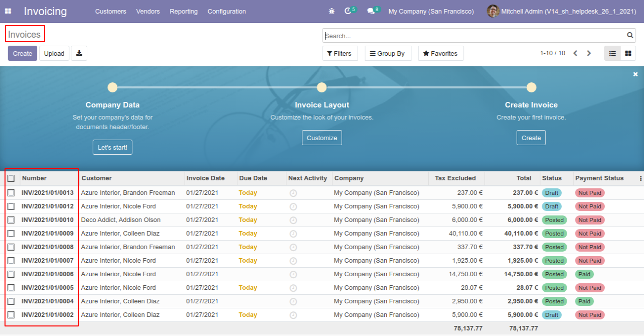
Task: Click activity clock icon for INV/2021/01/0004
Action: pyautogui.click(x=293, y=301)
